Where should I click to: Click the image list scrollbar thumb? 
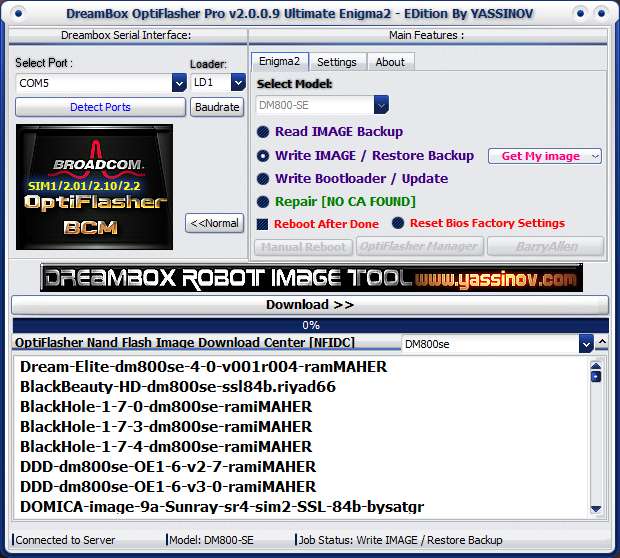tap(596, 376)
